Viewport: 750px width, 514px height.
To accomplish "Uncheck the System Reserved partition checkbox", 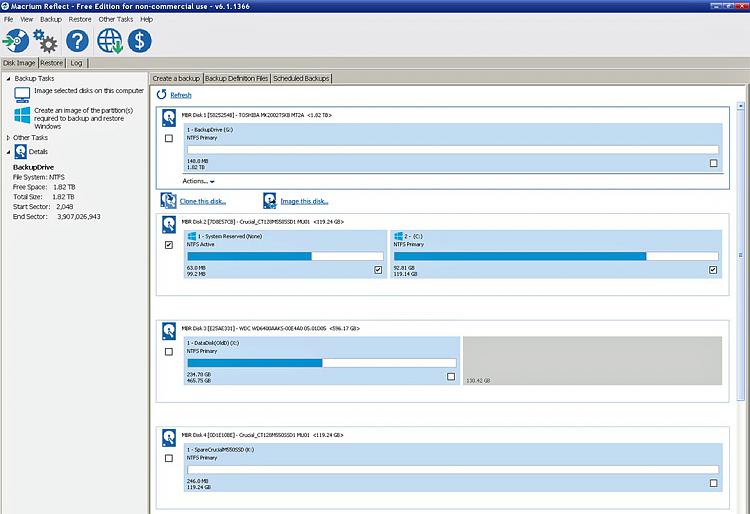I will tap(378, 270).
